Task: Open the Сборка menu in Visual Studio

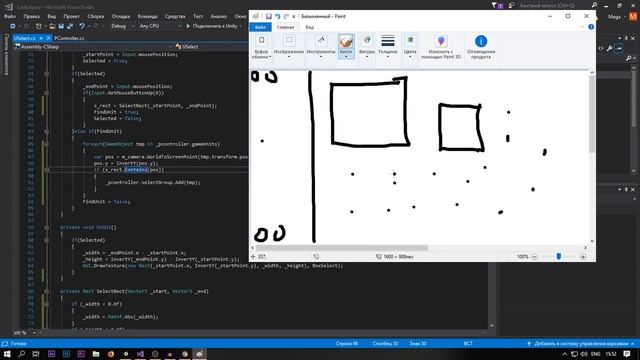Action: coord(96,16)
